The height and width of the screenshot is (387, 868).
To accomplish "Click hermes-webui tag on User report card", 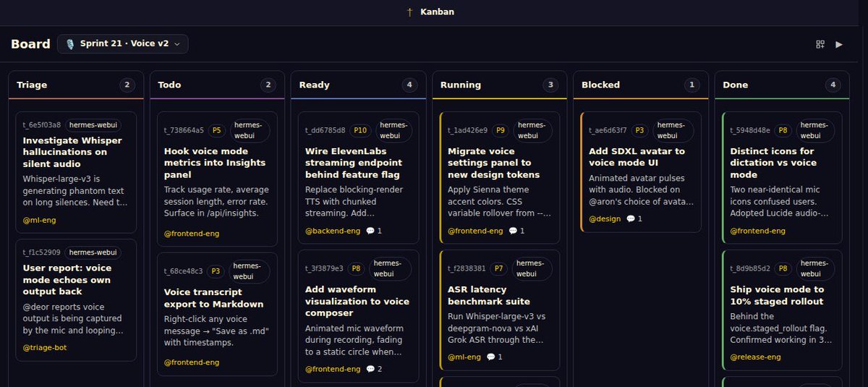I will 93,252.
